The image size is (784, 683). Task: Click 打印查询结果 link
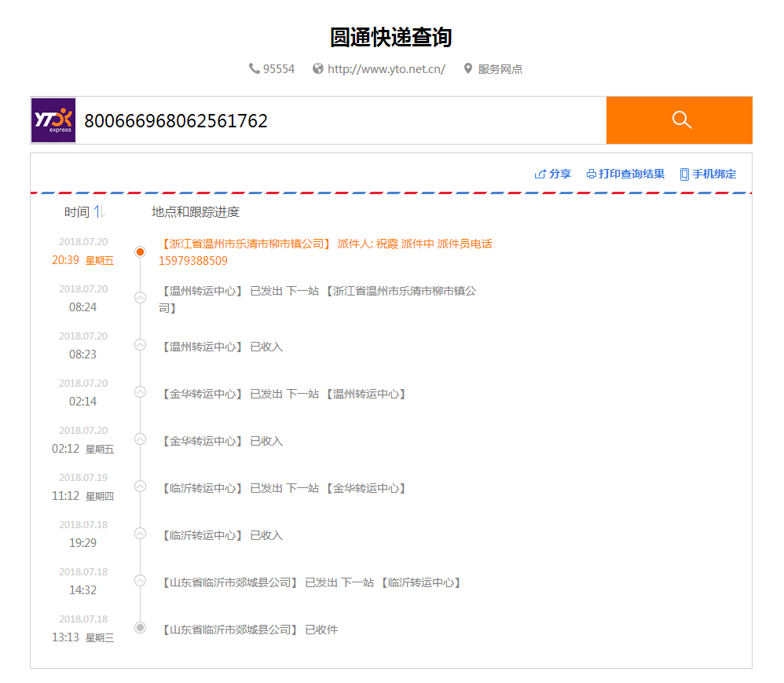click(x=632, y=174)
